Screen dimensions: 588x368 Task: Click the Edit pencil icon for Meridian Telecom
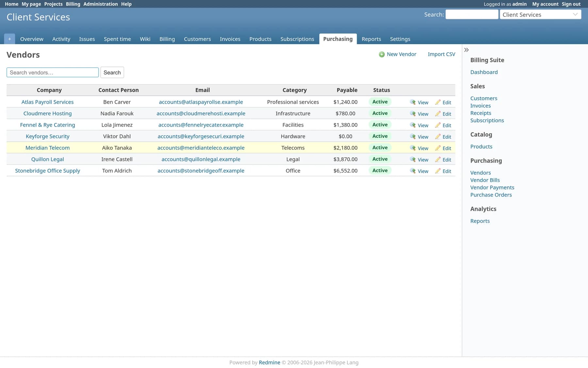(438, 148)
